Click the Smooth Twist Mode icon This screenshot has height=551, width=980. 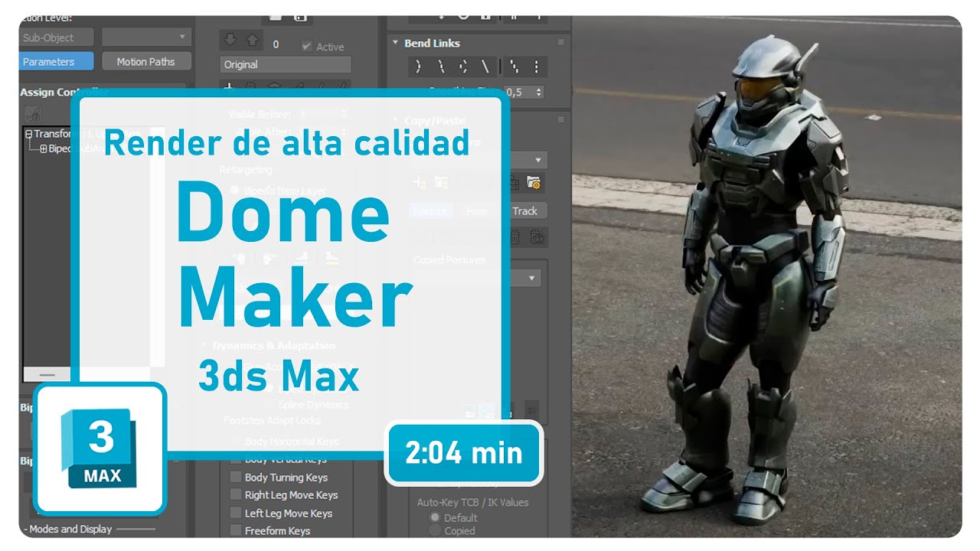click(485, 67)
